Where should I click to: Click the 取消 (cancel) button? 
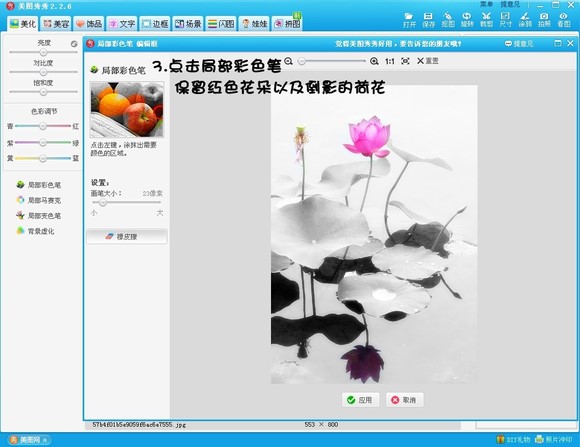[405, 400]
